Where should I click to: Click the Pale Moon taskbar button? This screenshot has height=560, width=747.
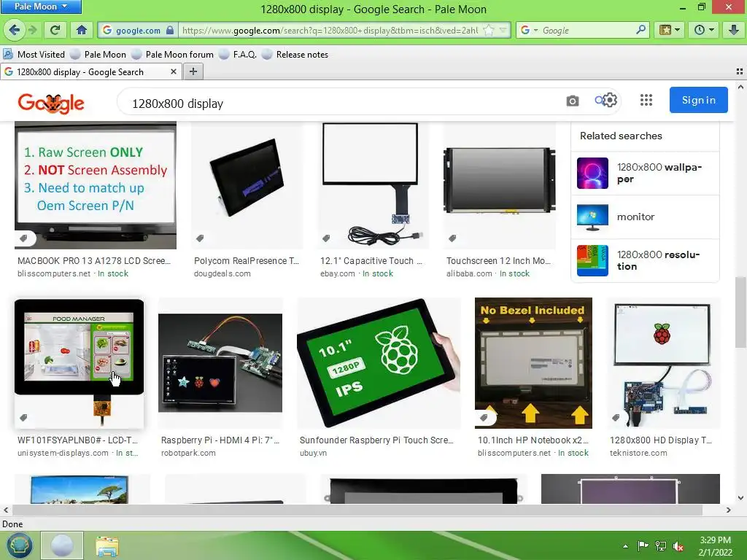click(x=62, y=545)
